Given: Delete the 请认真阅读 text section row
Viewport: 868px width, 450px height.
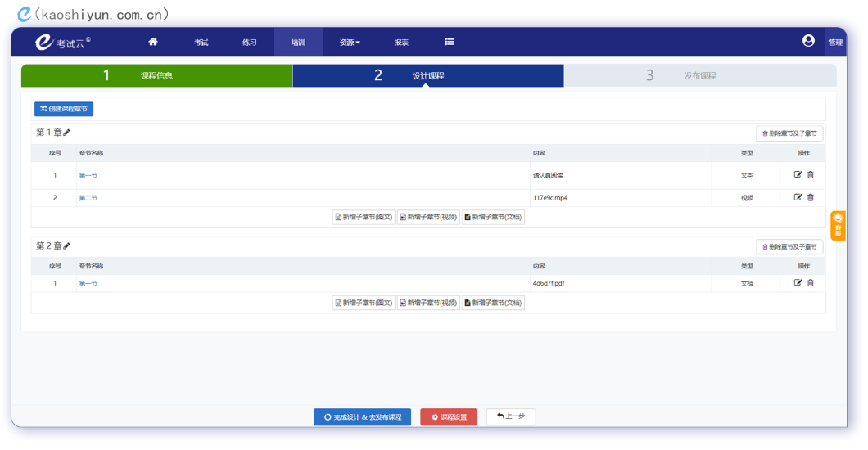Looking at the screenshot, I should (811, 175).
